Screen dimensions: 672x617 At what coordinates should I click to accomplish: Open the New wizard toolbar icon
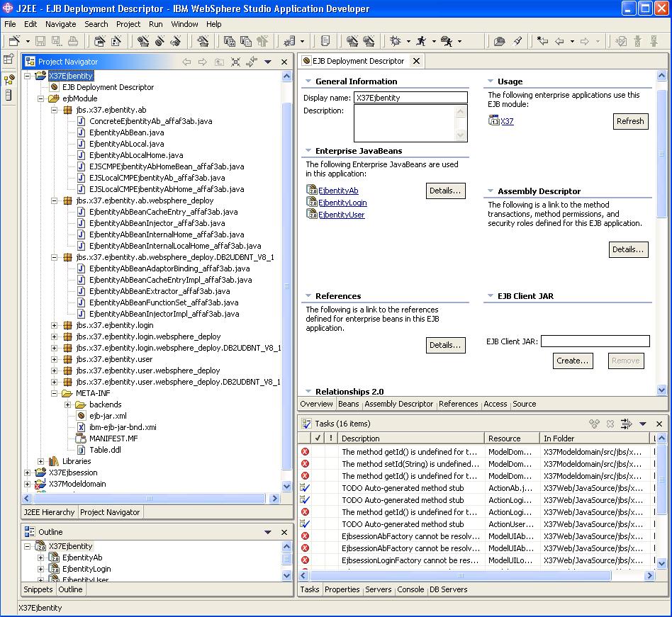tap(14, 41)
